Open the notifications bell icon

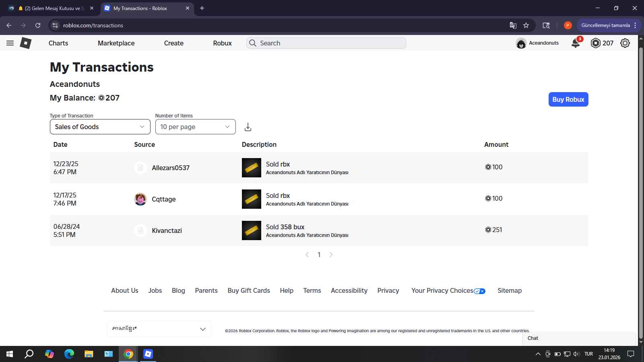pyautogui.click(x=576, y=43)
